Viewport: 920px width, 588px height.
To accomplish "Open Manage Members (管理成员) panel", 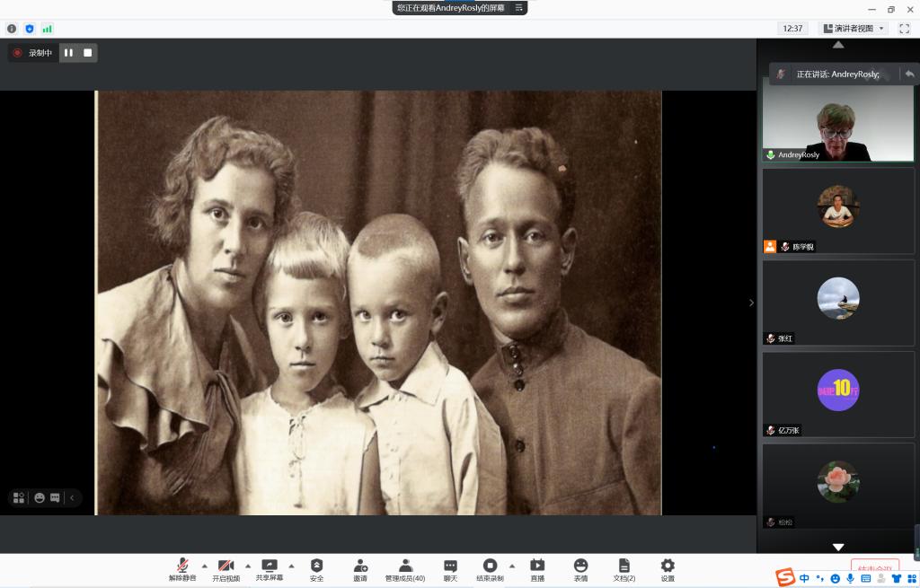I will (405, 569).
